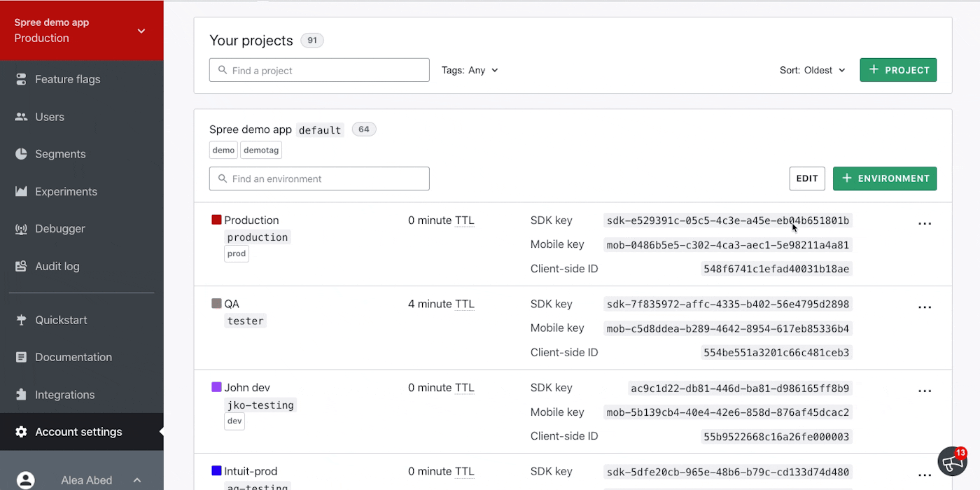980x490 pixels.
Task: Open Account settings in the sidebar
Action: (x=78, y=432)
